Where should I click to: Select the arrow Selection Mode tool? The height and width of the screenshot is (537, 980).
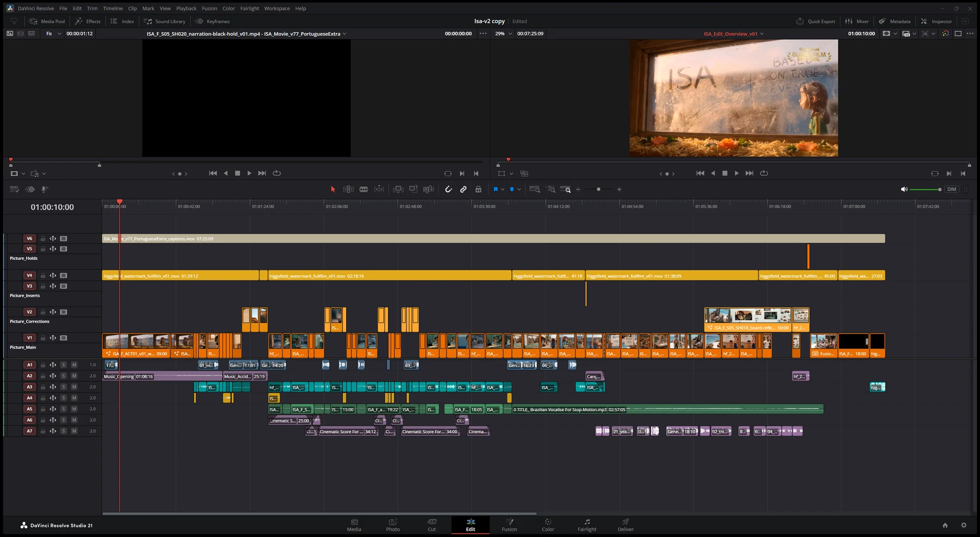point(333,189)
